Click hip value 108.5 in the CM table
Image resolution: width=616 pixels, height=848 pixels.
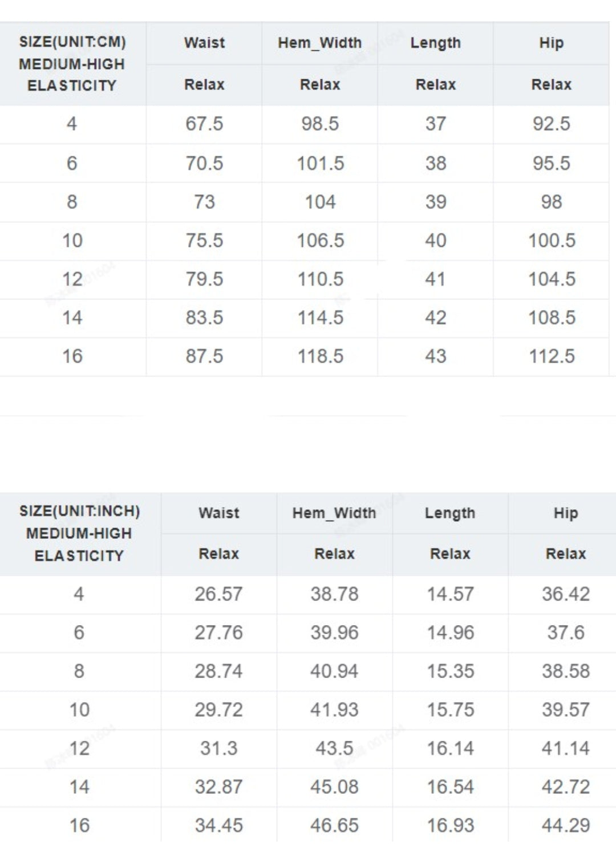click(x=552, y=318)
